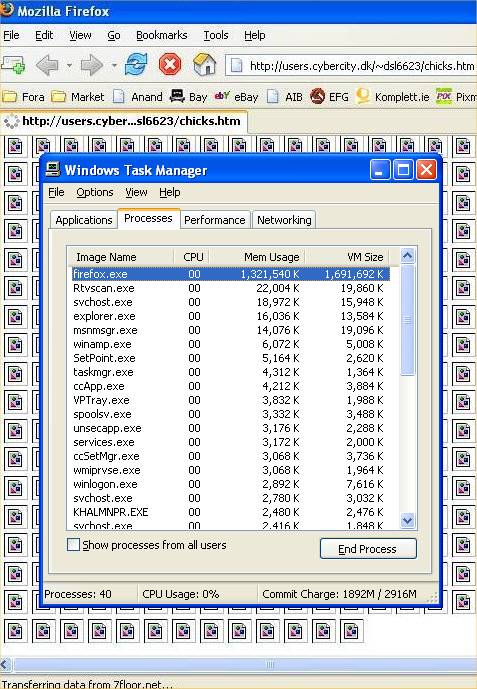The height and width of the screenshot is (689, 477).
Task: Open the Fora bookmarks folder
Action: (x=23, y=97)
